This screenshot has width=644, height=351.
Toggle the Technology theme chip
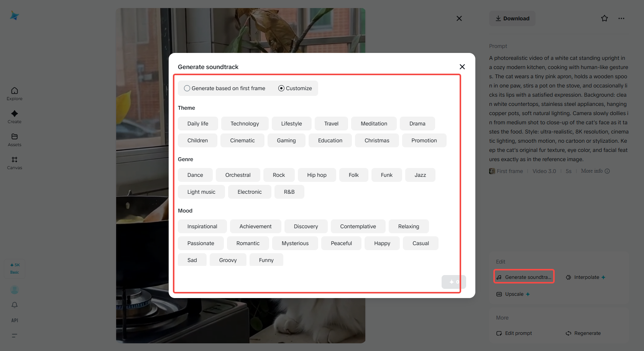245,124
